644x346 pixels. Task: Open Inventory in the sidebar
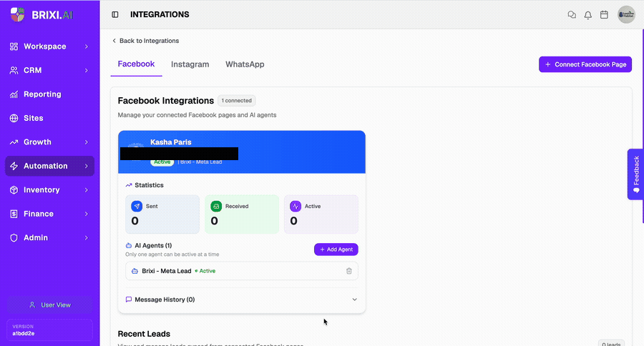coord(49,190)
